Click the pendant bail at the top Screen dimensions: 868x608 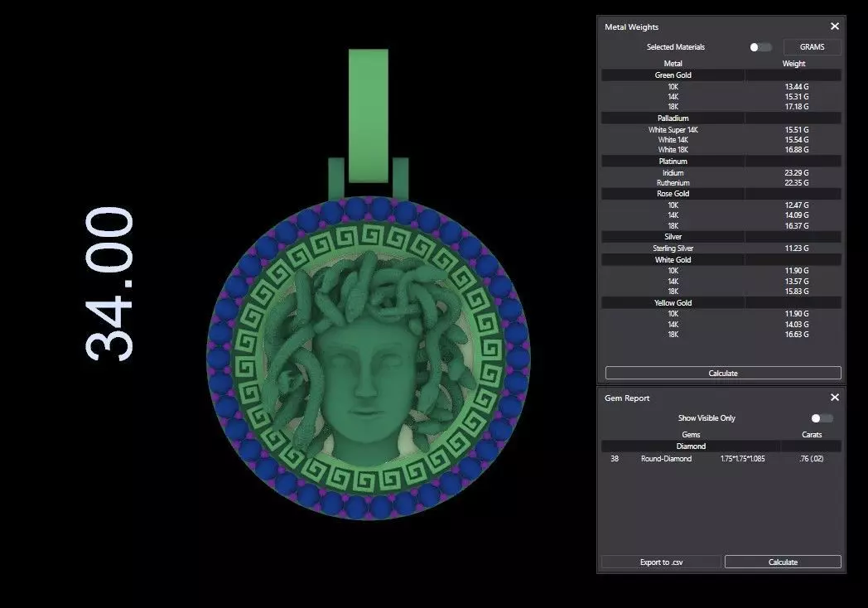368,116
